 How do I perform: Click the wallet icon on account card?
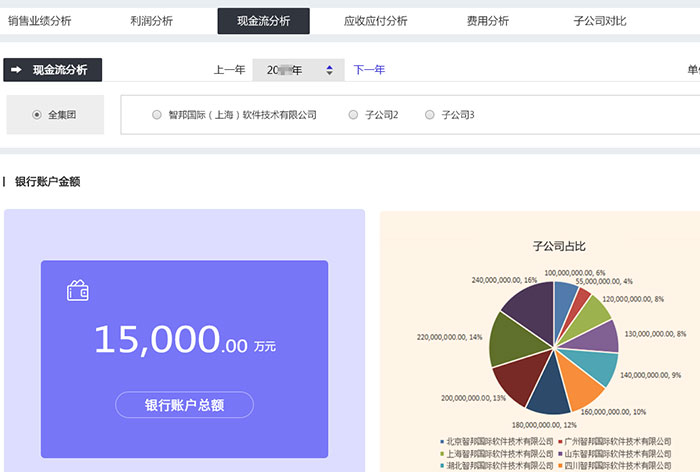tap(78, 291)
